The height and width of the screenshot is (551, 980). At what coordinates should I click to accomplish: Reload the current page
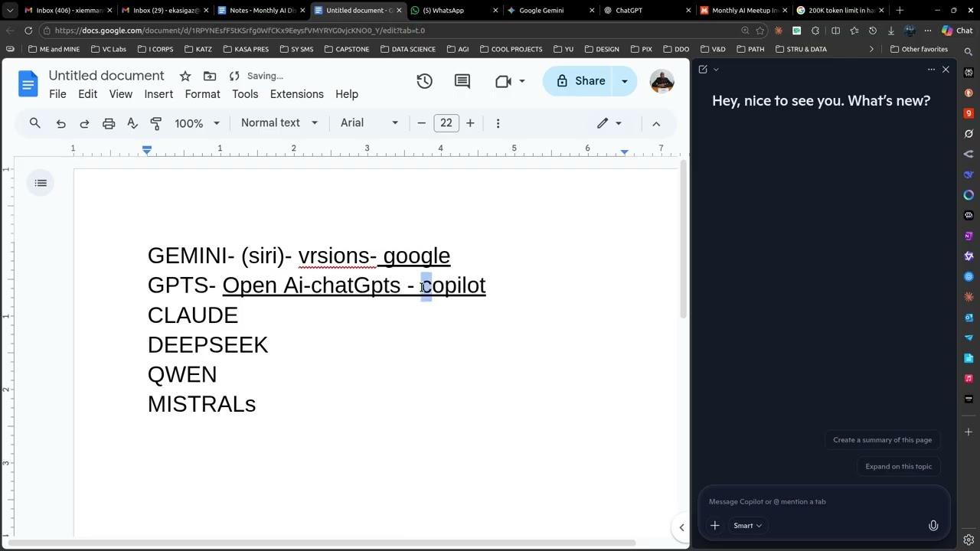tap(28, 31)
